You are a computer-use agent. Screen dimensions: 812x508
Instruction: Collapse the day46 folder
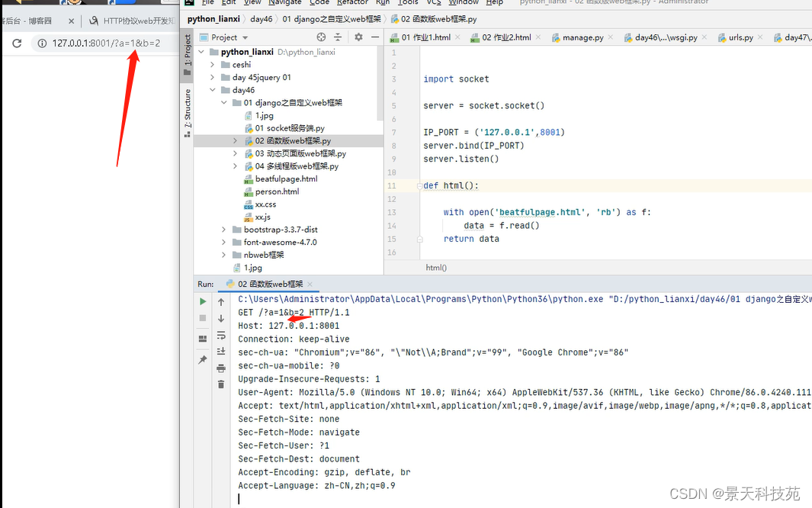(x=212, y=90)
